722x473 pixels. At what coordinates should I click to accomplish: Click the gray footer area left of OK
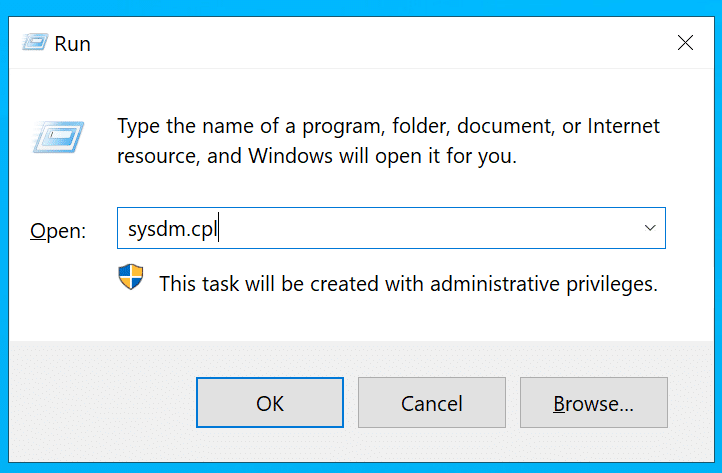(100, 403)
